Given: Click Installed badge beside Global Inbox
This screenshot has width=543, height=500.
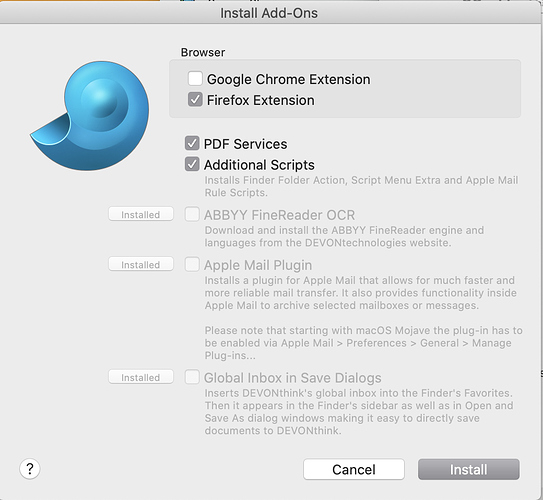Looking at the screenshot, I should tap(141, 377).
